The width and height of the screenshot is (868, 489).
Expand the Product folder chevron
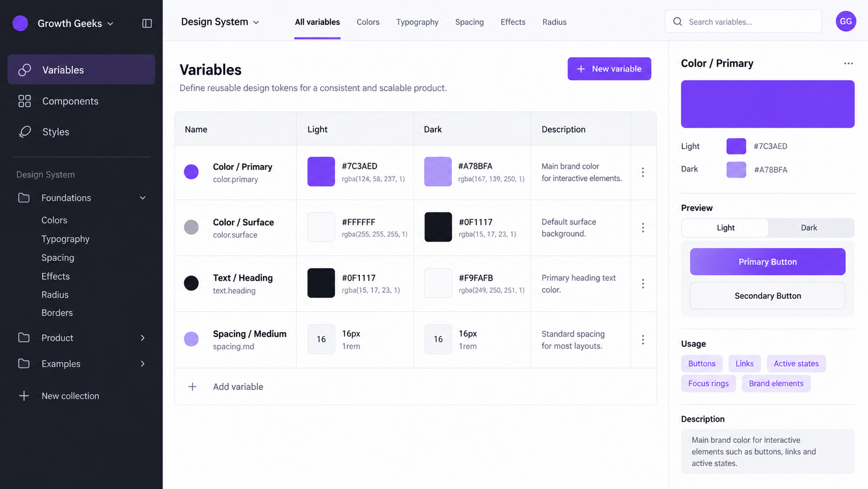click(x=143, y=338)
